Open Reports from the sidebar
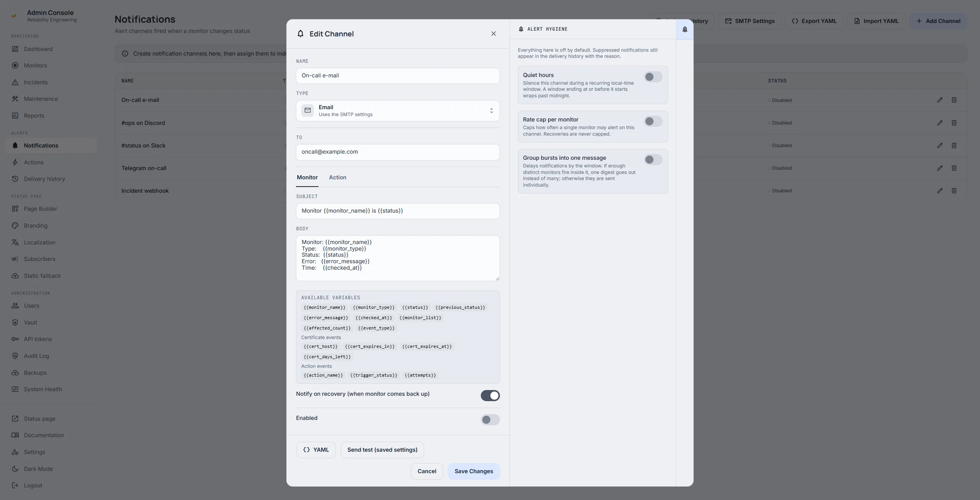Screen dimensions: 980x500 51,116
